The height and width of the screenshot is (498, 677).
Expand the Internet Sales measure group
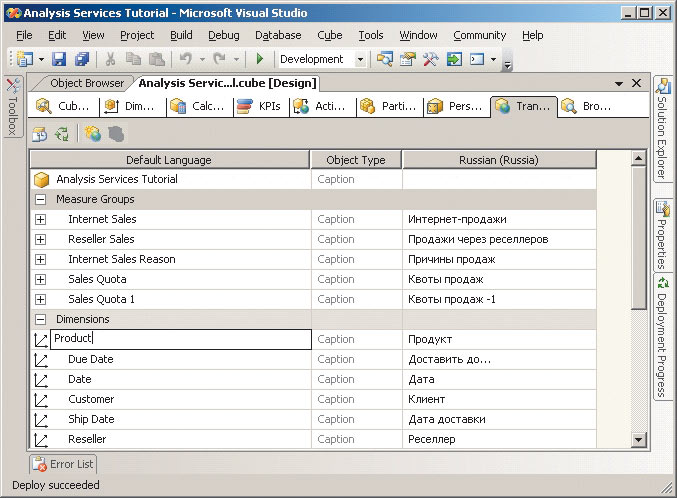coord(41,219)
